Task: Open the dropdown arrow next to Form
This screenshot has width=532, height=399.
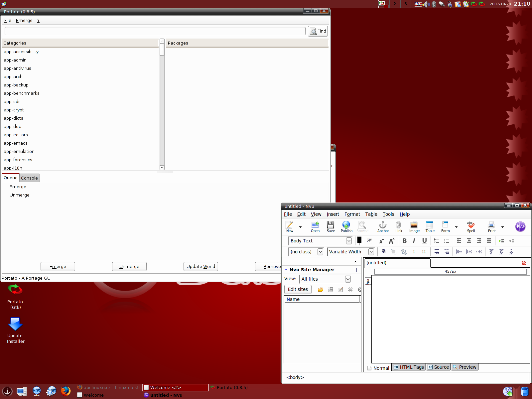Action: click(456, 227)
